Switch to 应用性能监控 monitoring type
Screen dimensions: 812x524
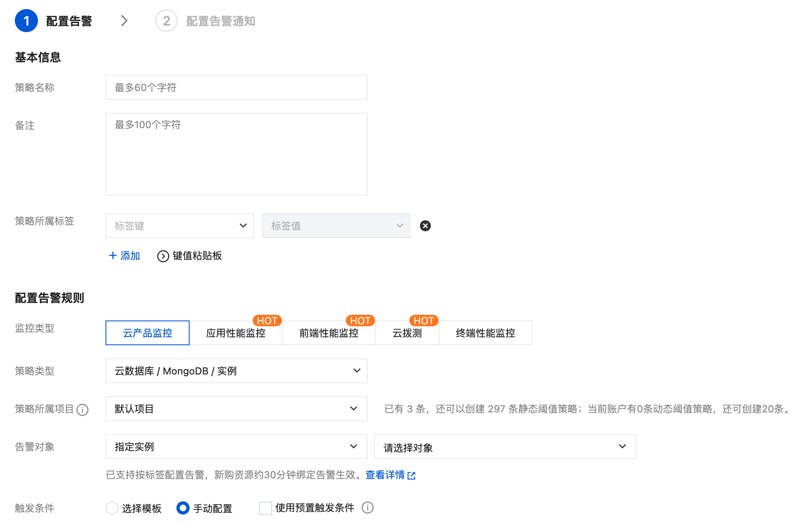(x=236, y=333)
